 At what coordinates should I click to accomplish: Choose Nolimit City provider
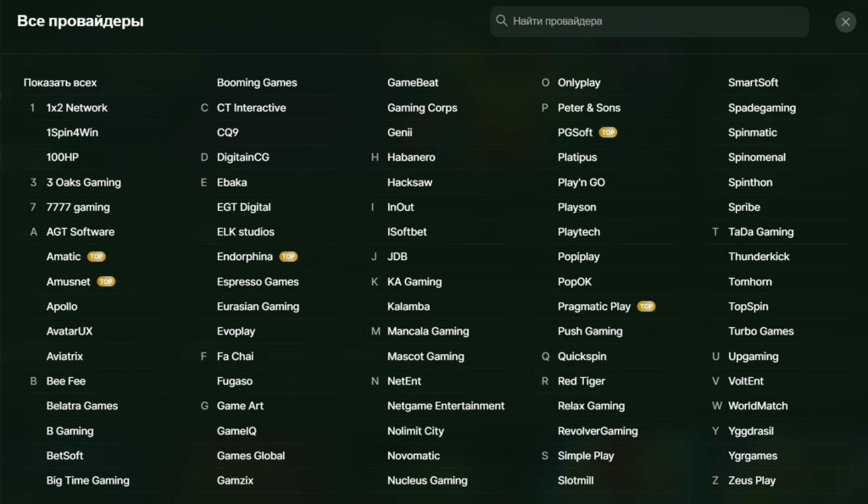pyautogui.click(x=415, y=431)
